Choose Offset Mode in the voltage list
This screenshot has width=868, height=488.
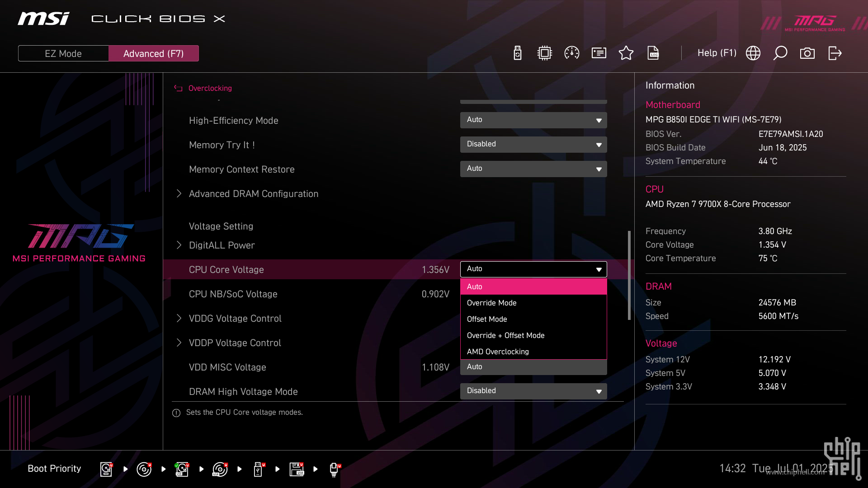coord(533,319)
